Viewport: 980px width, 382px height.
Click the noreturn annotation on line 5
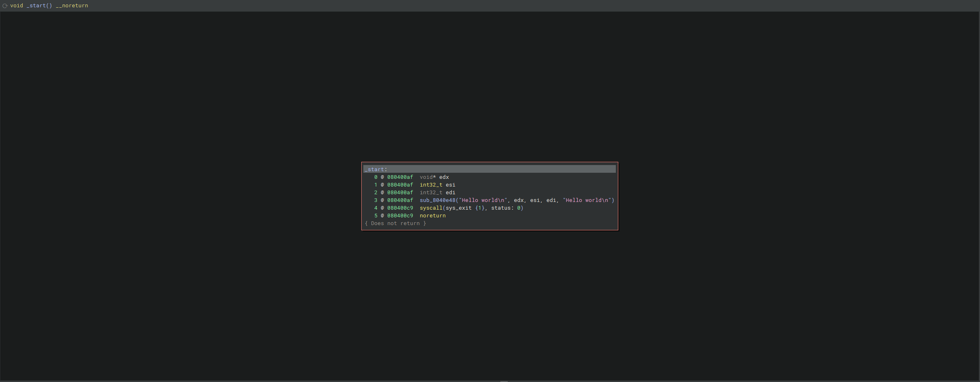432,216
